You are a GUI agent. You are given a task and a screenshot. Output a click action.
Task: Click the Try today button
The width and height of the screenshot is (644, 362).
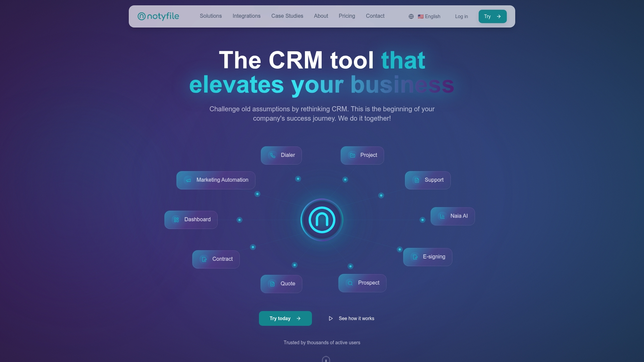click(x=285, y=318)
